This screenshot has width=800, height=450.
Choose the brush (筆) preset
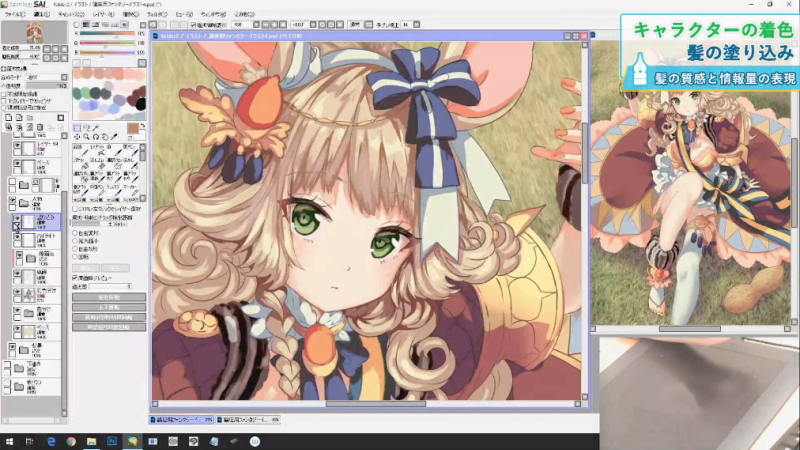116,150
